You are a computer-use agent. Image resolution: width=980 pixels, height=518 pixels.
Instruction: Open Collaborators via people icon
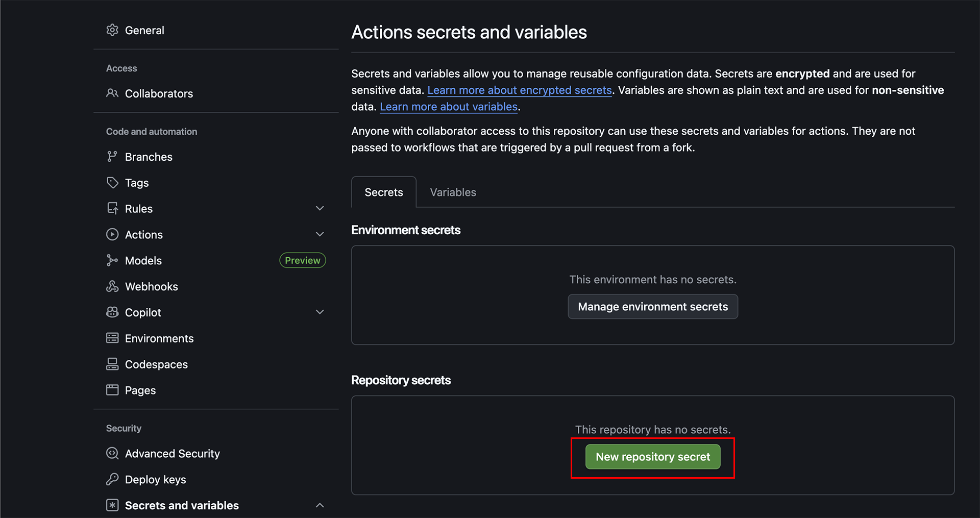point(112,93)
